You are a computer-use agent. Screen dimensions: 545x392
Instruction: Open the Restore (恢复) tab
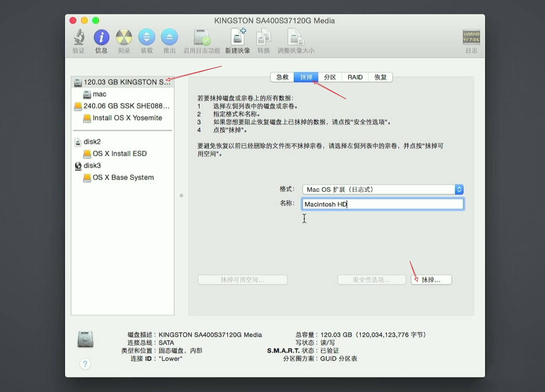(380, 77)
